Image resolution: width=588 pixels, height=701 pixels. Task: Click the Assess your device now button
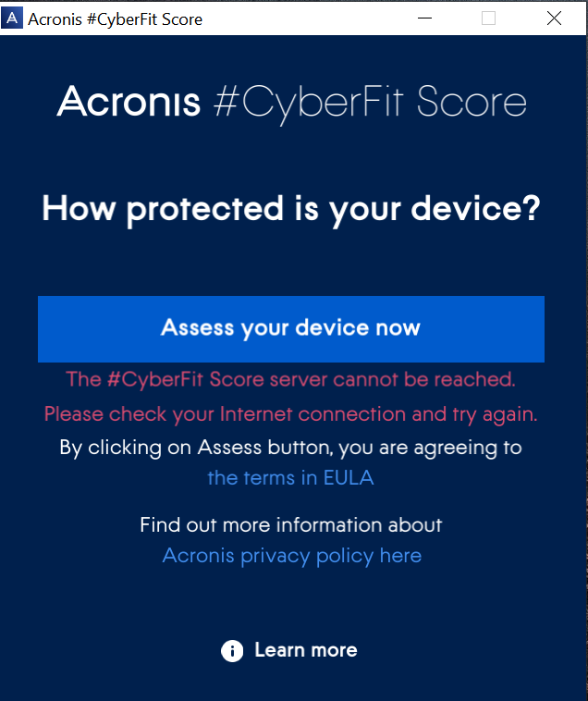[290, 328]
